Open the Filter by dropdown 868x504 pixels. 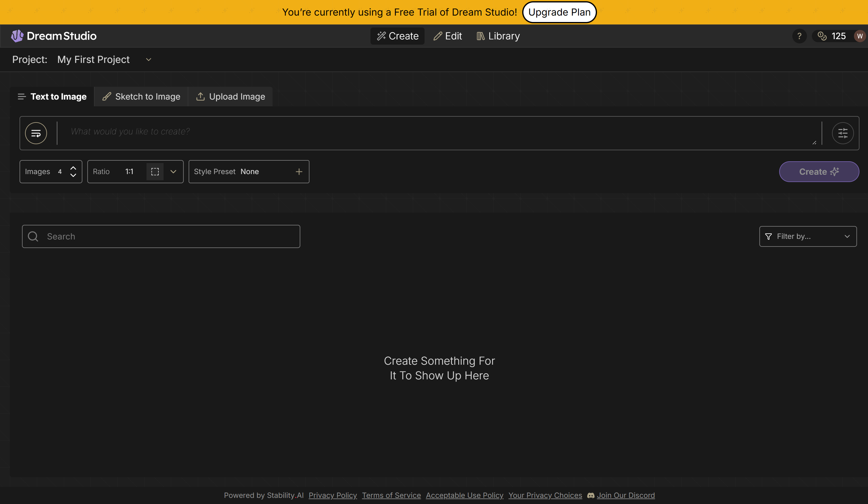[x=808, y=236]
